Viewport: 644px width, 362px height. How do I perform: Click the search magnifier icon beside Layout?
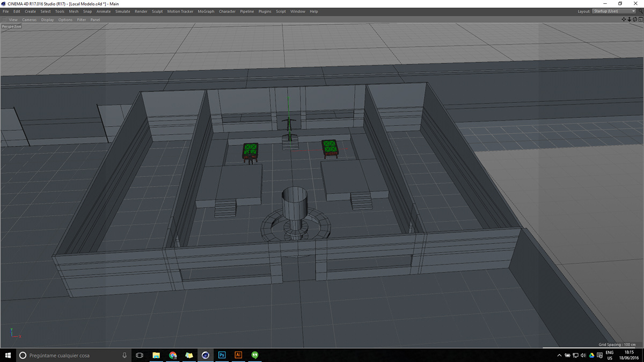(x=640, y=11)
